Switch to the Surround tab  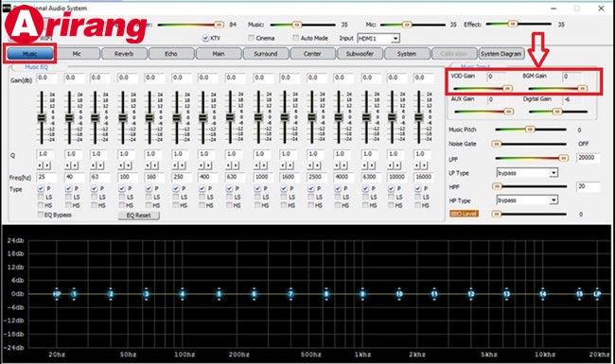[x=266, y=54]
